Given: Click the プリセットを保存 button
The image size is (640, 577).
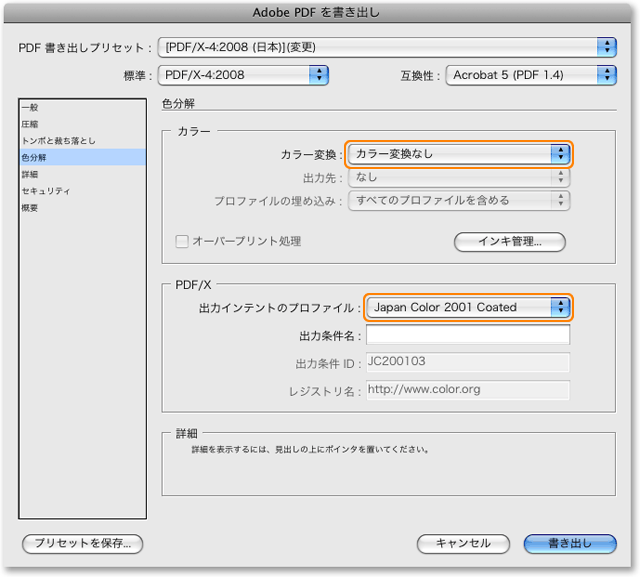Looking at the screenshot, I should coord(83,543).
